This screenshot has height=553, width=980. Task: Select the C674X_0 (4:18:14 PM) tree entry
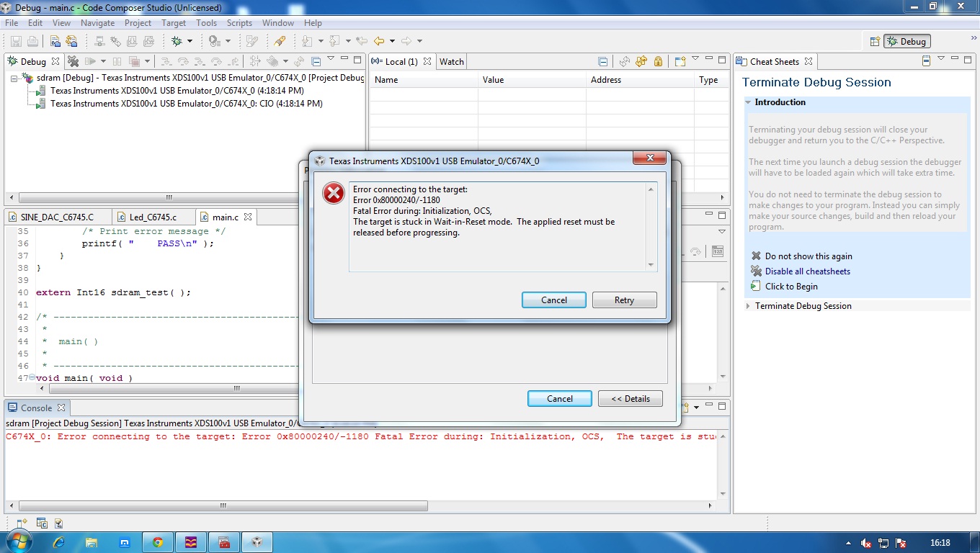pos(177,91)
